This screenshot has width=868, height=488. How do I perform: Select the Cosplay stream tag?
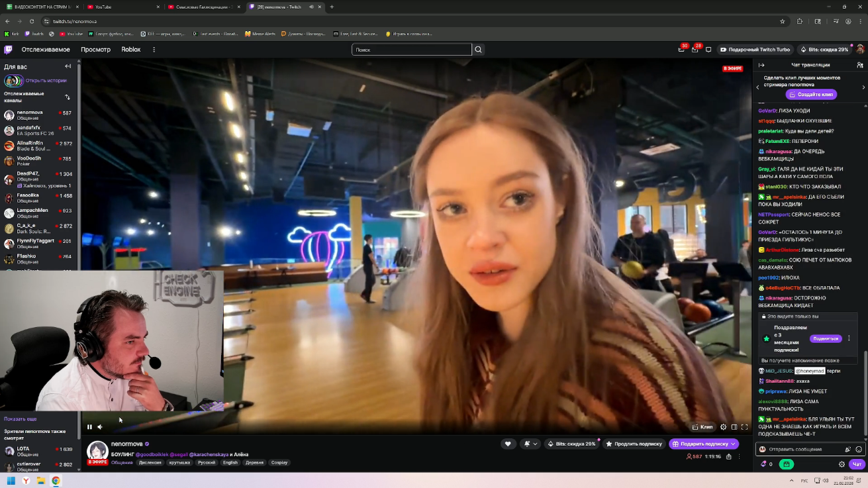279,462
